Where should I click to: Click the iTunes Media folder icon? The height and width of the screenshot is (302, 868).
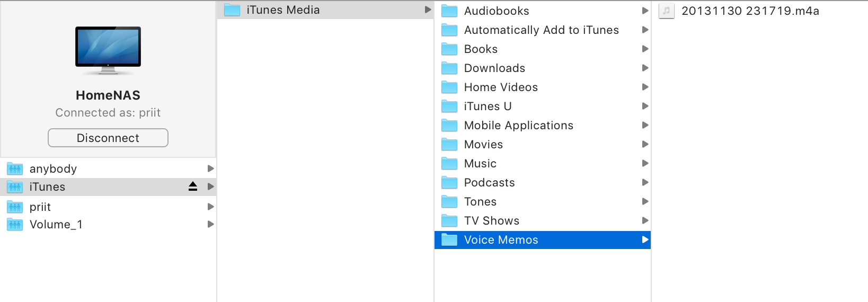coord(232,10)
